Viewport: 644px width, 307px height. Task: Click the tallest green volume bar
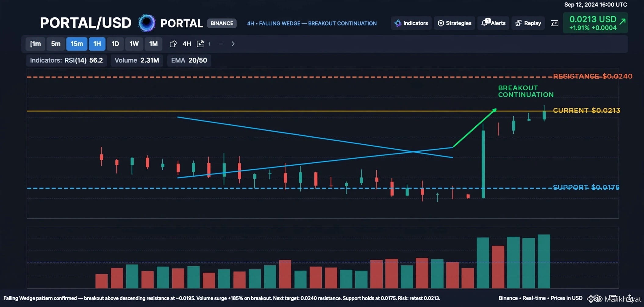(x=544, y=261)
